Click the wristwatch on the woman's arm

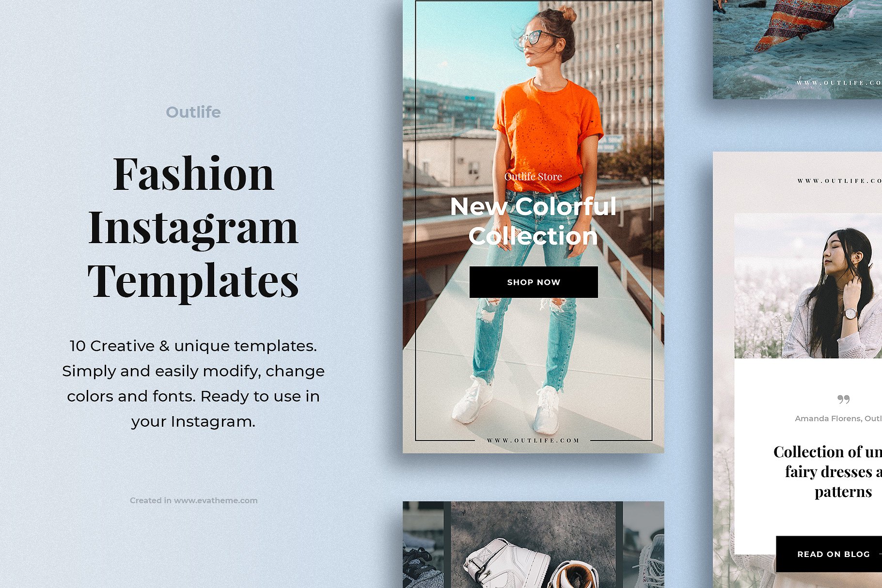850,314
